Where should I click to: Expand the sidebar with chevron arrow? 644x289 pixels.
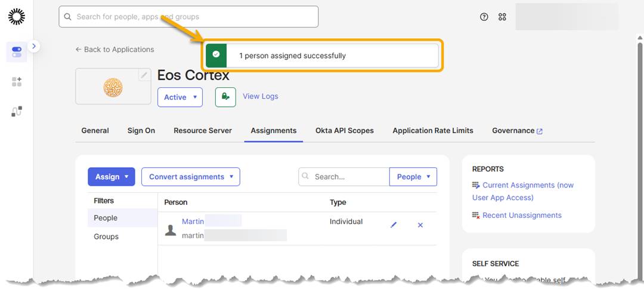pyautogui.click(x=34, y=46)
